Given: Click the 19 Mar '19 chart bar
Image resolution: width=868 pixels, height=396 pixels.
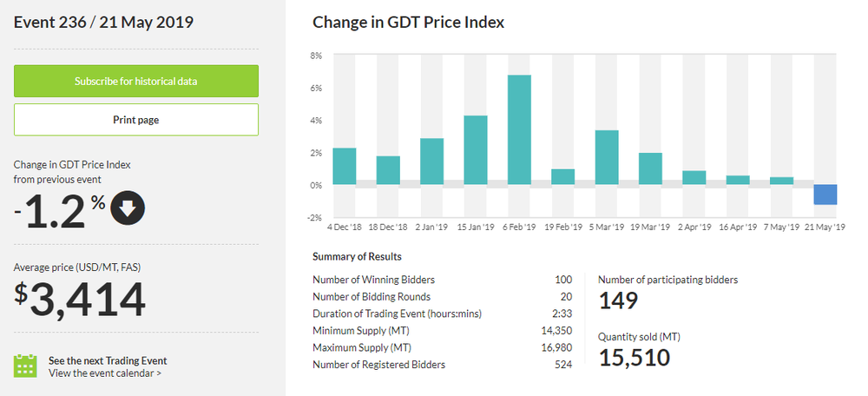Looking at the screenshot, I should point(650,168).
